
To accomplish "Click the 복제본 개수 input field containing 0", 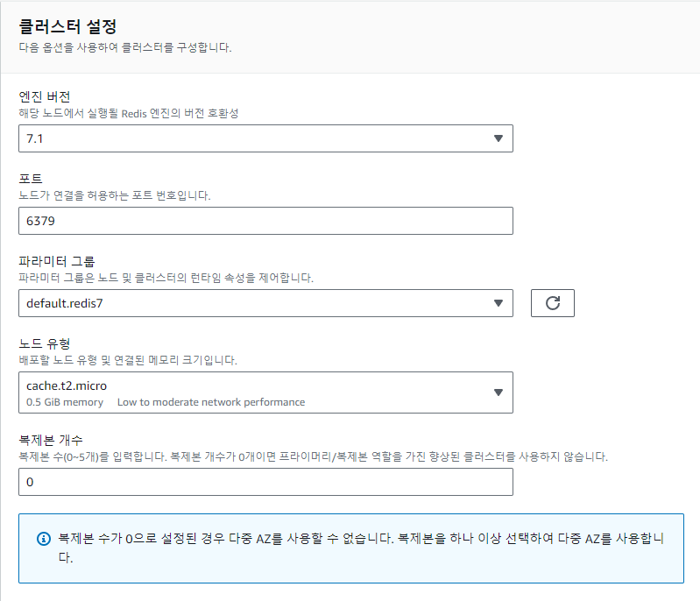I will click(265, 482).
